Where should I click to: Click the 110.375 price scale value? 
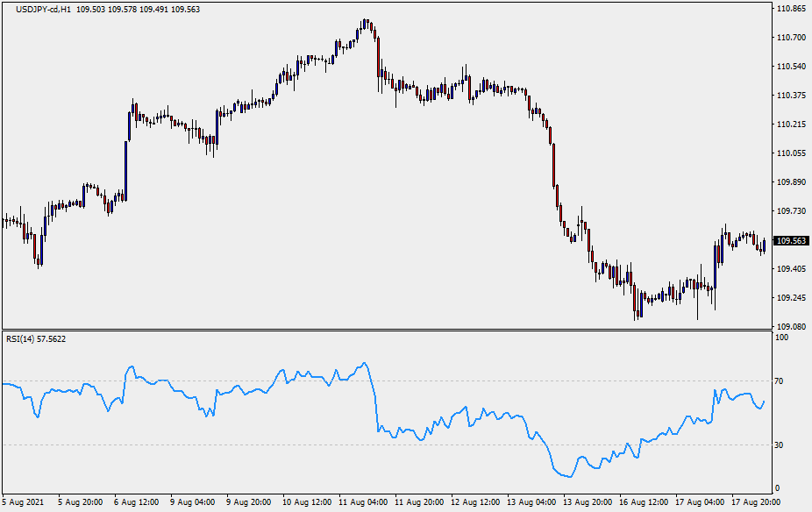click(x=791, y=96)
